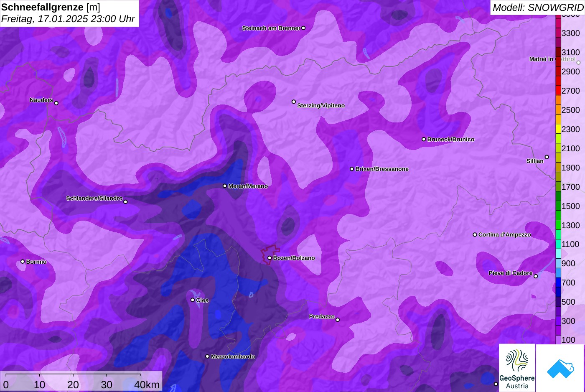Click the legend value 3300
This screenshot has width=585, height=392.
tap(570, 33)
